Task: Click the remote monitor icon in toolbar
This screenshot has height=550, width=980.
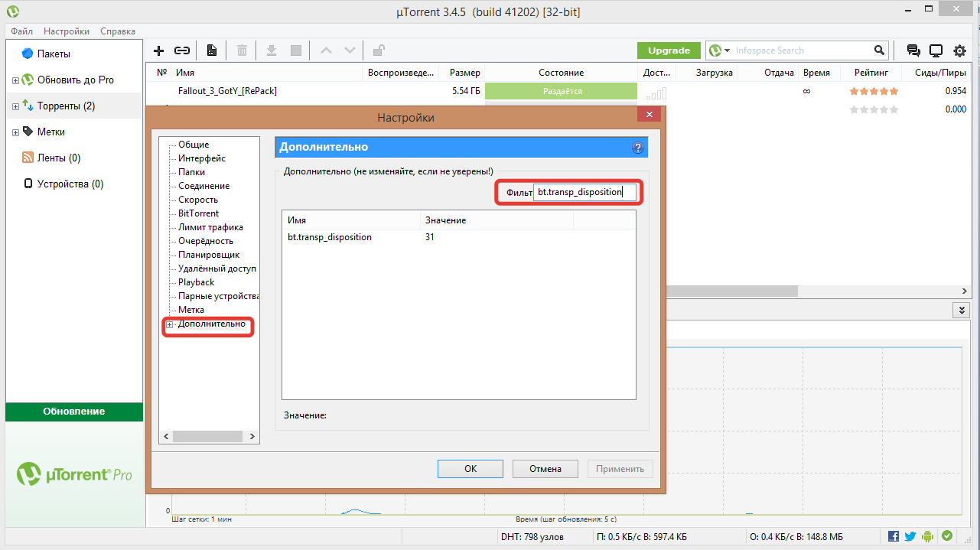Action: [936, 50]
